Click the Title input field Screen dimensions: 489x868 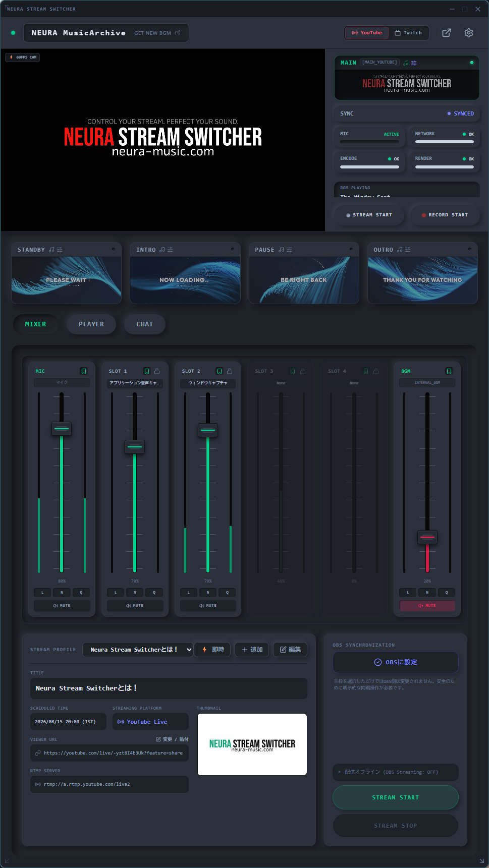169,688
